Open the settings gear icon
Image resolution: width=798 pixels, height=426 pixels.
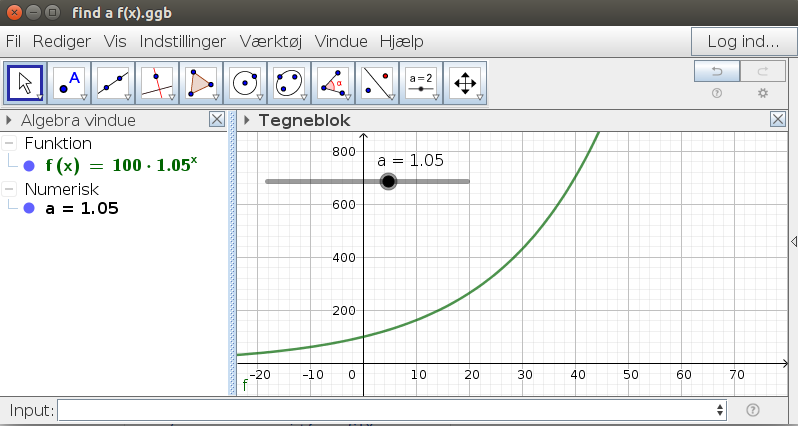(x=762, y=93)
